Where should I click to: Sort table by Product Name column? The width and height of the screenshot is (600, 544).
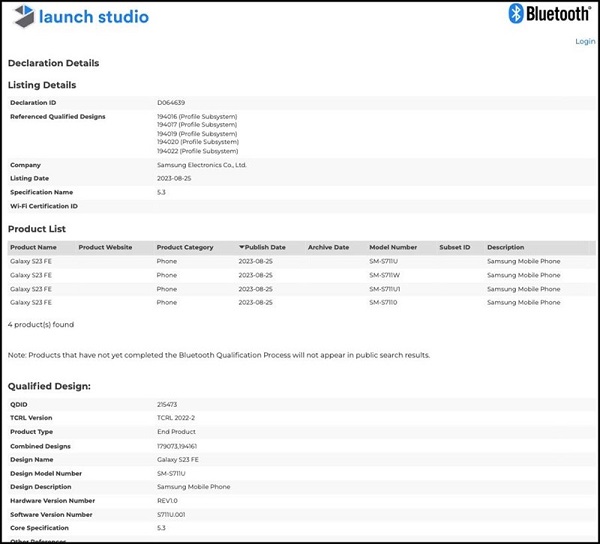[33, 247]
